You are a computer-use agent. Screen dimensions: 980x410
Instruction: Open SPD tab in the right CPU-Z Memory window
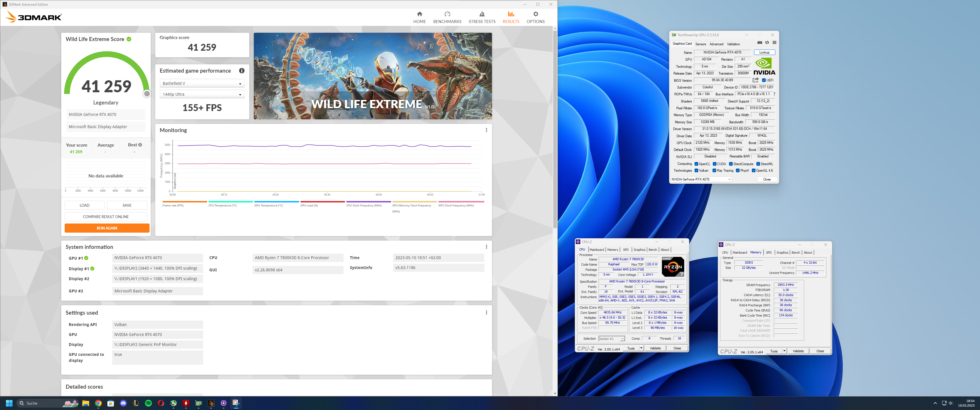(769, 253)
